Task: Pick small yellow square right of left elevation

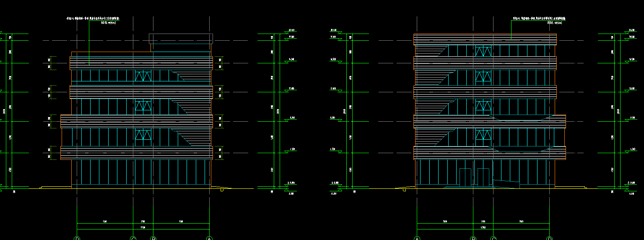Action: (222, 190)
